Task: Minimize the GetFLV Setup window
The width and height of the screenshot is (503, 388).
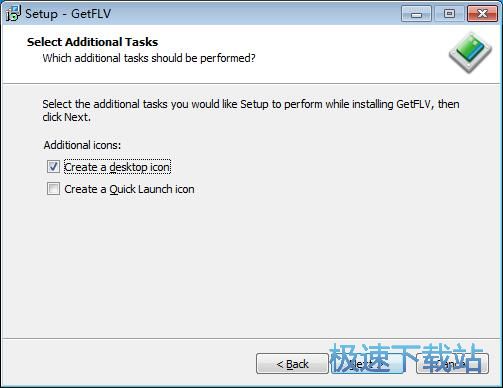Action: pyautogui.click(x=416, y=14)
